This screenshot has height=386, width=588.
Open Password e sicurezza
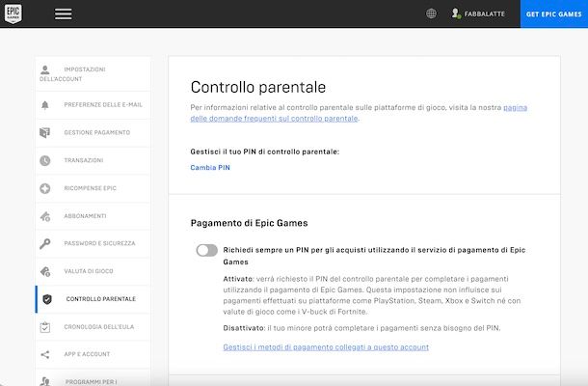(x=93, y=243)
